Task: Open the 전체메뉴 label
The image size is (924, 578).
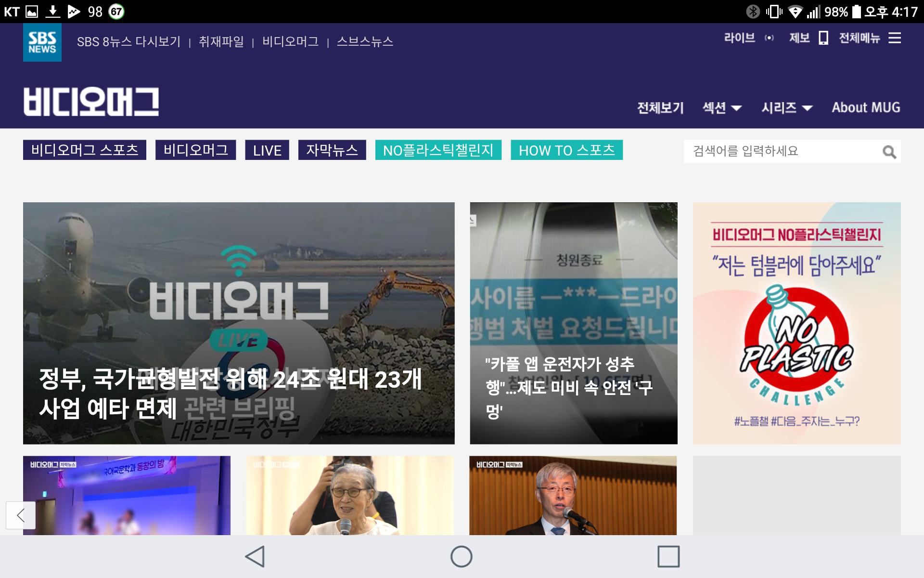Action: (x=860, y=38)
